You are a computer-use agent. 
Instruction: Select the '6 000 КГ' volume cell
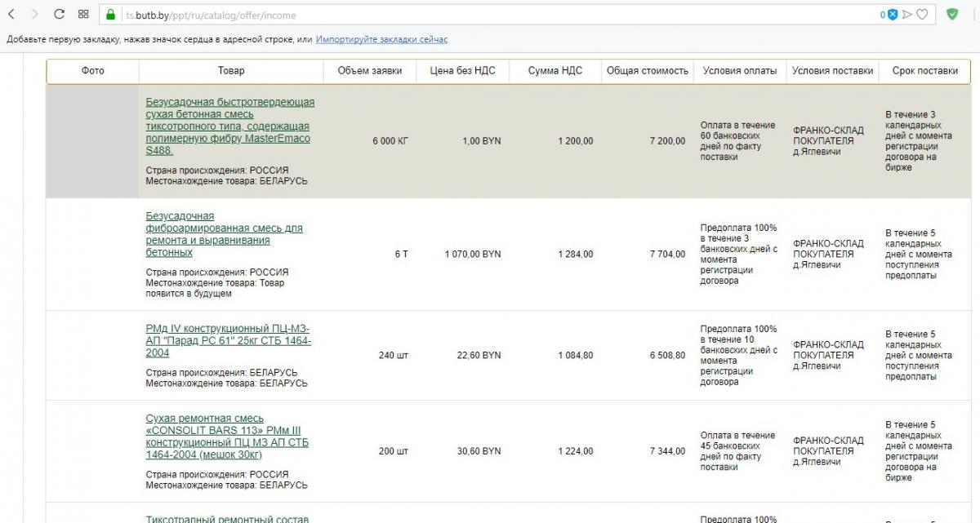pos(390,141)
